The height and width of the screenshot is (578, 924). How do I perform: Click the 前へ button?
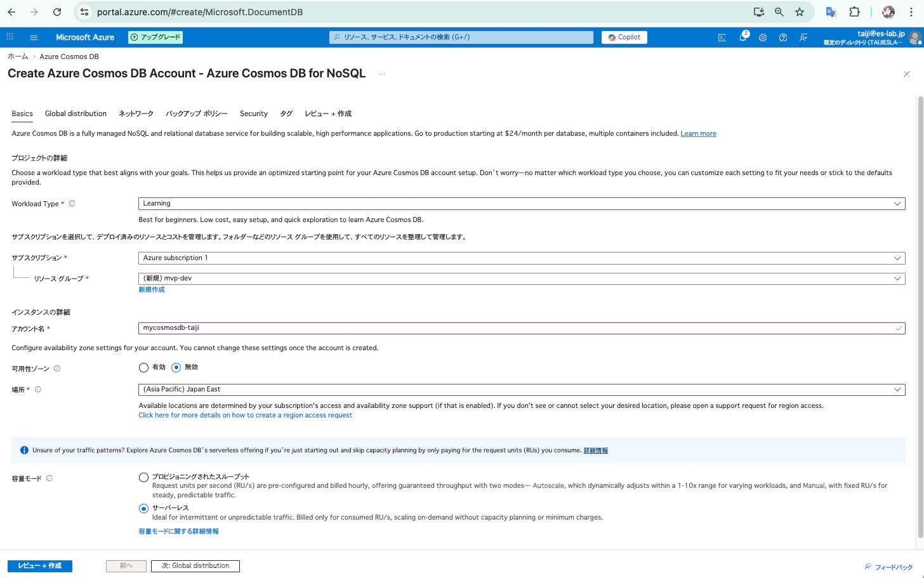pyautogui.click(x=126, y=566)
